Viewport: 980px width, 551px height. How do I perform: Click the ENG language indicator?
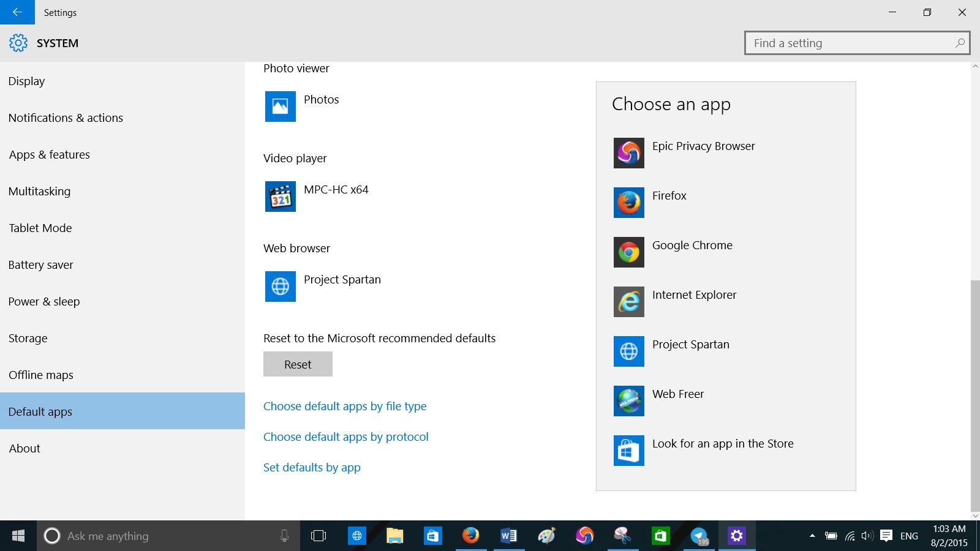pyautogui.click(x=909, y=536)
